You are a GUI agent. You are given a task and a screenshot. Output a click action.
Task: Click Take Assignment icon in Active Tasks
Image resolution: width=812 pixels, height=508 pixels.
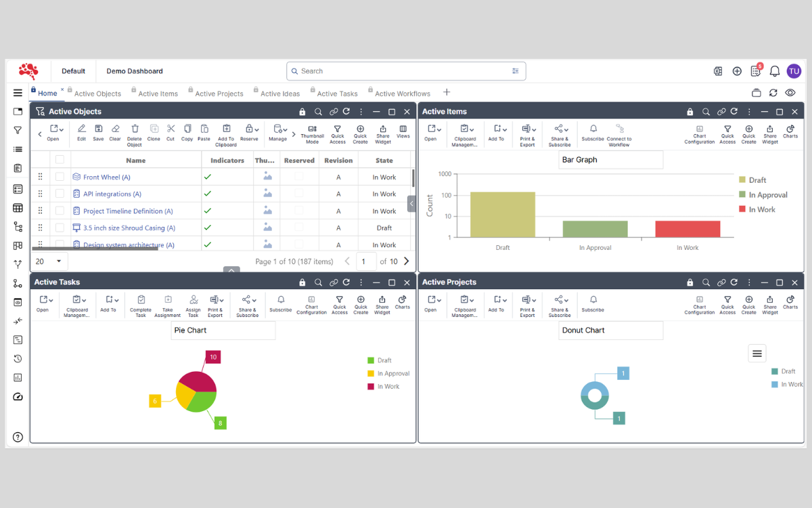coord(168,300)
